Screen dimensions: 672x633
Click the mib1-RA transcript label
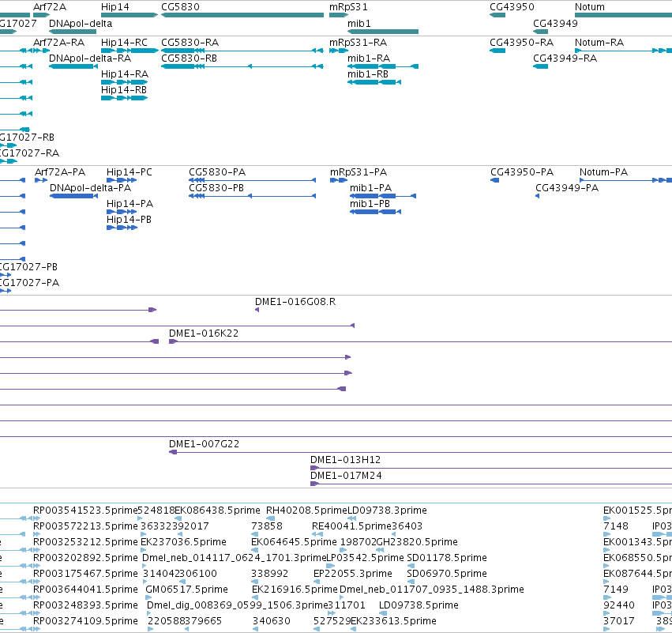[369, 58]
